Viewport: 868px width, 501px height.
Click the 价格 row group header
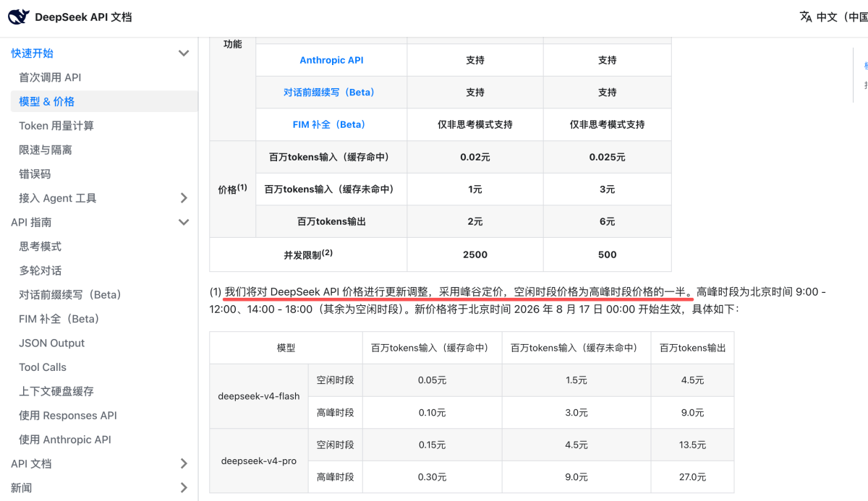(x=232, y=189)
